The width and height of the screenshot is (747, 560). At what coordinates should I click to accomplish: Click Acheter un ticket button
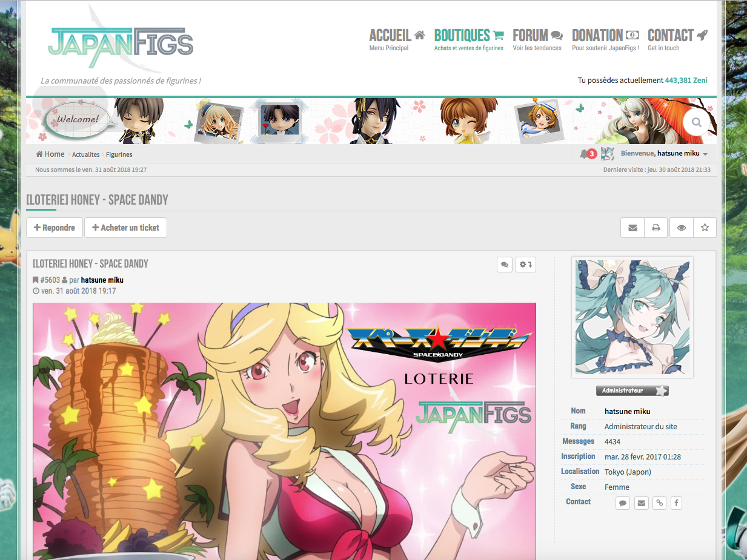(125, 228)
